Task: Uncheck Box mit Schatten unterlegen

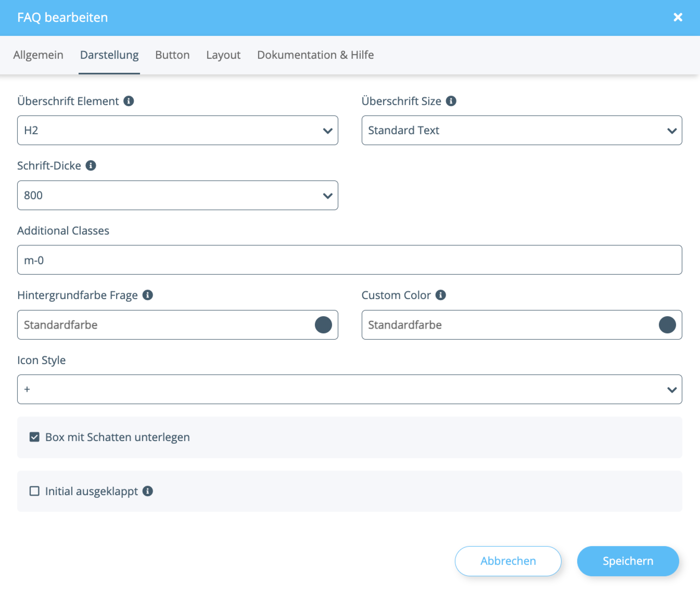Action: pos(34,437)
